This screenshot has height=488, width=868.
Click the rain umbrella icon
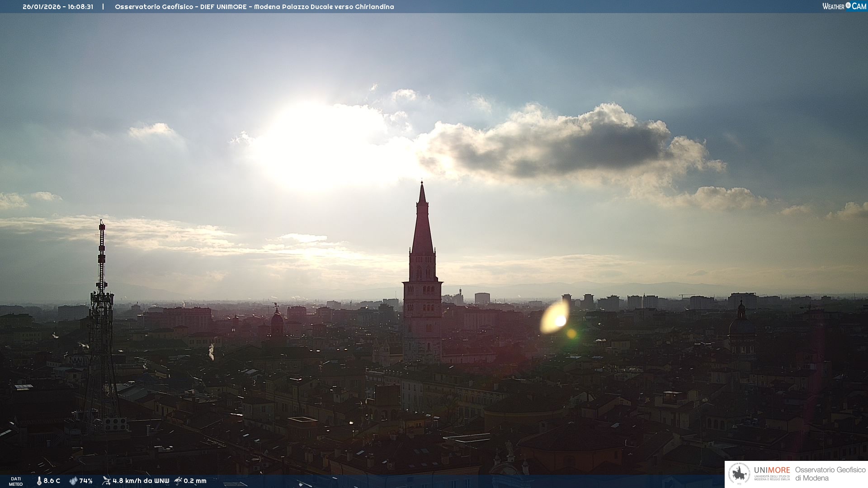(178, 481)
